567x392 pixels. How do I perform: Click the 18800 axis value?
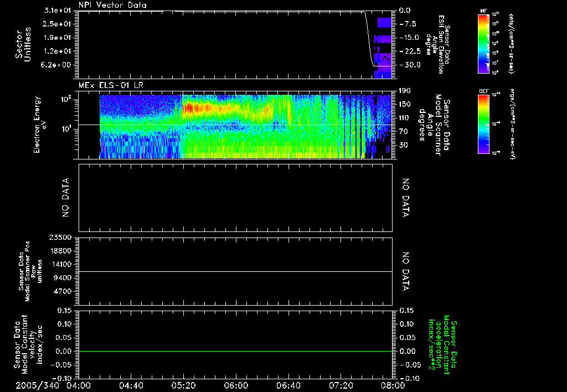coord(61,251)
